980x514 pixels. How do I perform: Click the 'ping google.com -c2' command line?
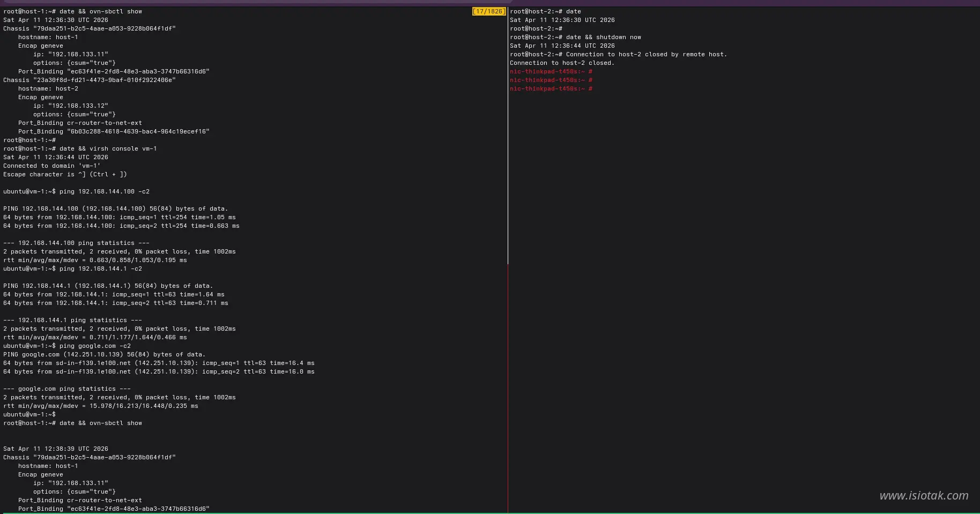[x=67, y=346]
